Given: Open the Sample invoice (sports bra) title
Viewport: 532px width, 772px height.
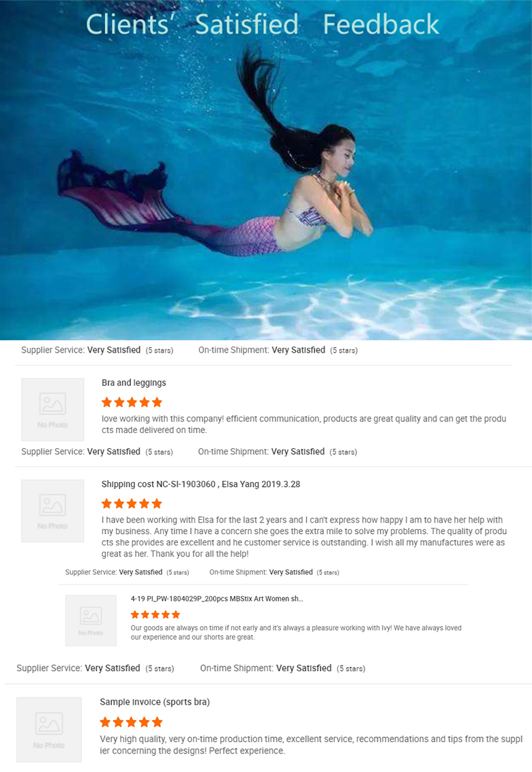Looking at the screenshot, I should click(155, 702).
